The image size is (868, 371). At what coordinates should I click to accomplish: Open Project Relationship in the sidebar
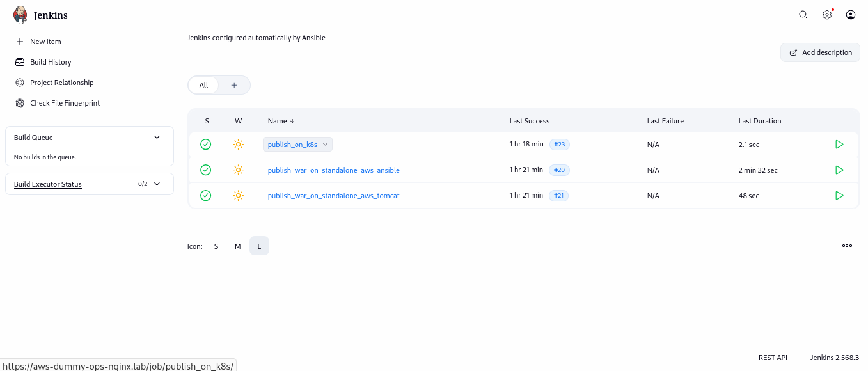tap(61, 83)
